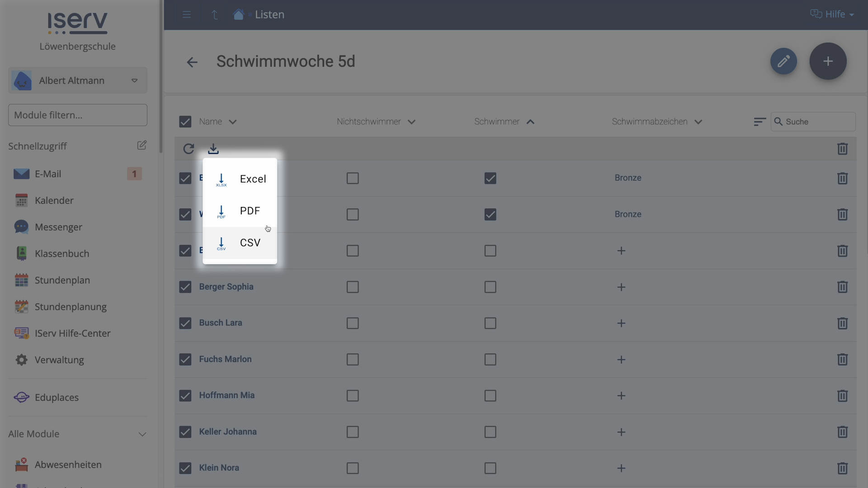Collapse the Alle Module section
868x488 pixels.
pos(142,434)
